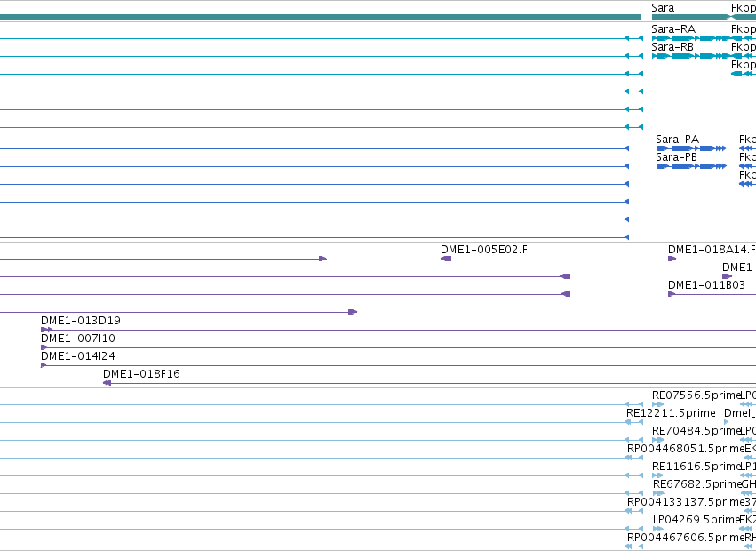Click the RE12211.5prime EST label
This screenshot has height=551, width=756.
pos(671,413)
